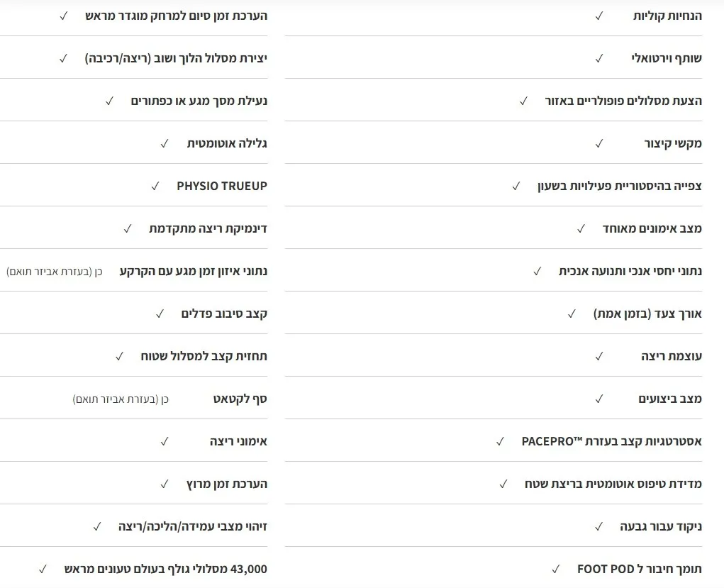
Task: Click the checkmark beside FOOT POD support row
Action: (x=556, y=569)
